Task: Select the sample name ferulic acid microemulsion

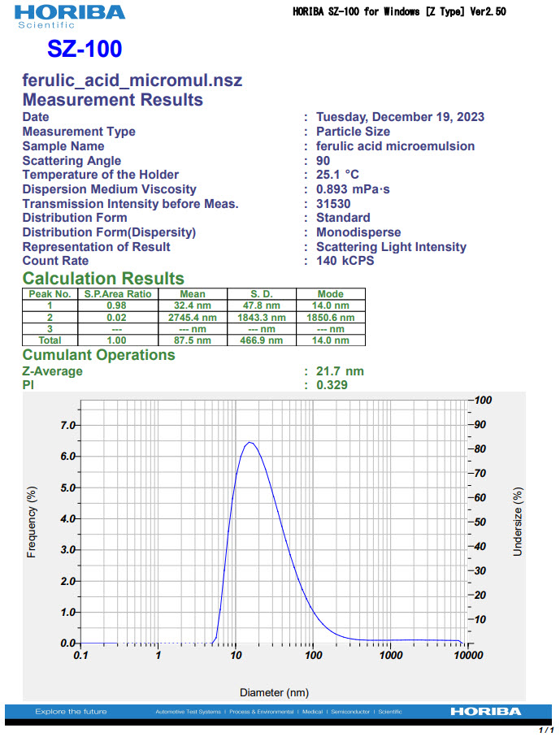Action: [x=396, y=146]
